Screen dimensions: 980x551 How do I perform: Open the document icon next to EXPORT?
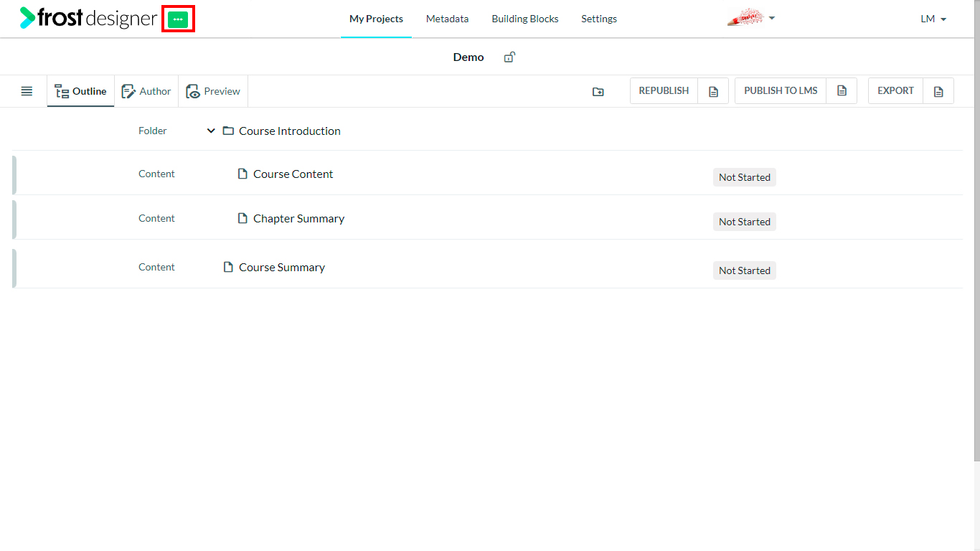tap(938, 91)
